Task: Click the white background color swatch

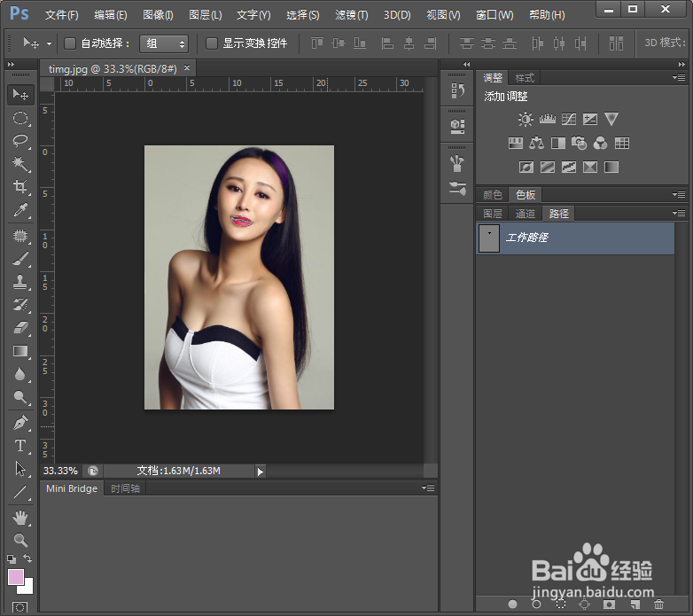Action: click(27, 589)
